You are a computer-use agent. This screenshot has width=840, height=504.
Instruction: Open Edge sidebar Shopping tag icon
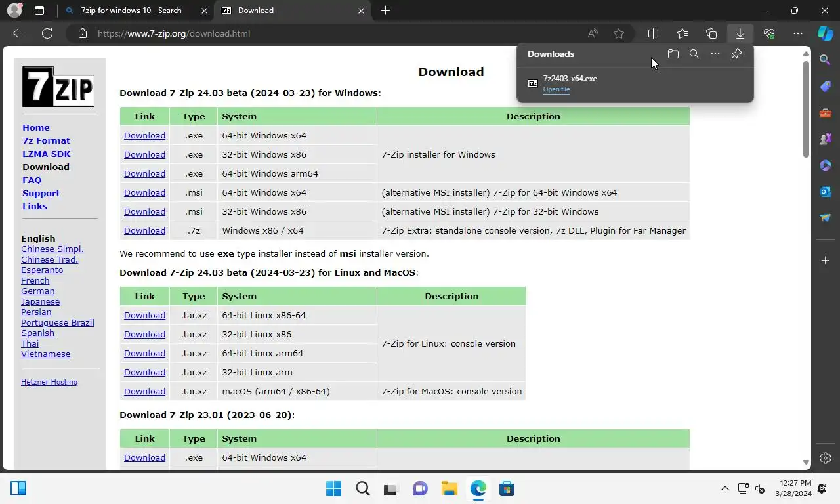click(826, 87)
